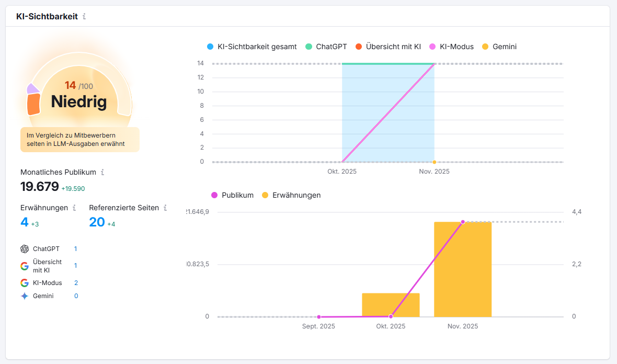
Task: Click the ChatGPT logo icon in list
Action: 25,249
